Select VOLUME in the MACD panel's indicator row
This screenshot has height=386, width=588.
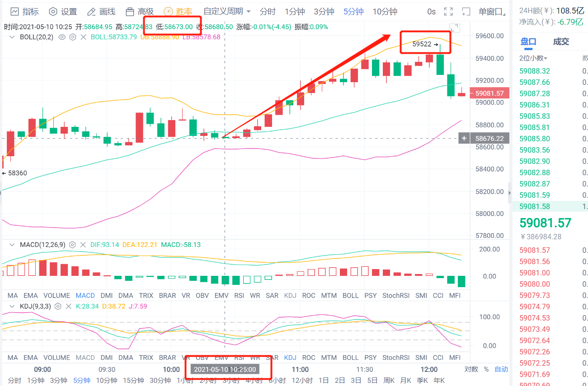57,296
